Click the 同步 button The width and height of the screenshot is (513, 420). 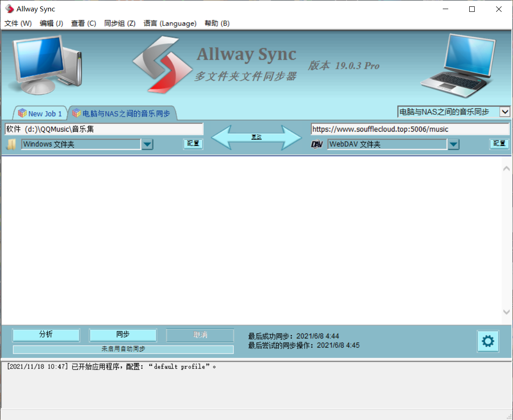click(x=123, y=334)
